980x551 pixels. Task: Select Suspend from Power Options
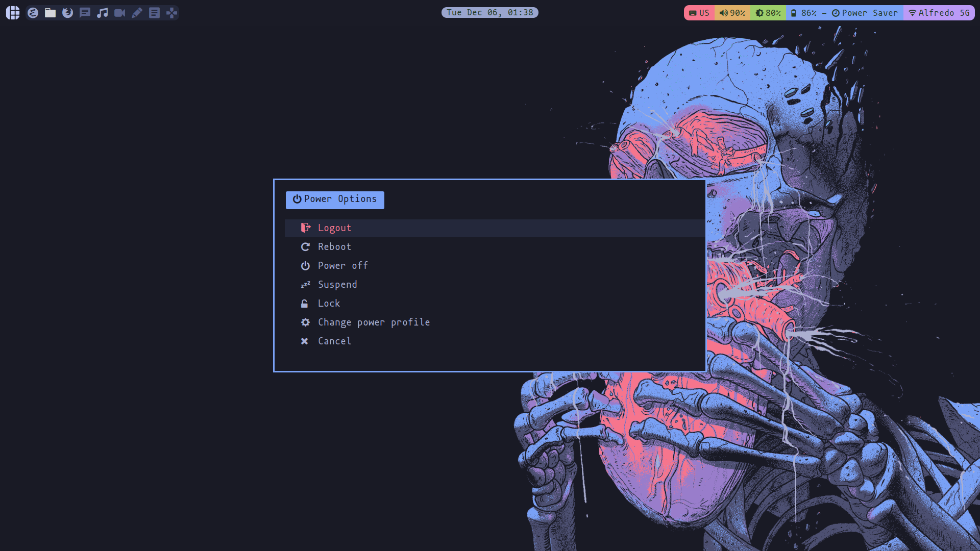tap(337, 284)
